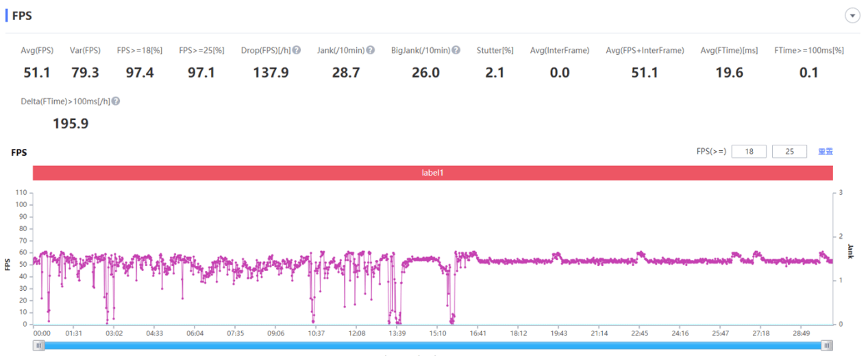This screenshot has width=868, height=356.
Task: Click help icon beside Delta(FTime)>100ms[/h]
Action: pos(116,102)
